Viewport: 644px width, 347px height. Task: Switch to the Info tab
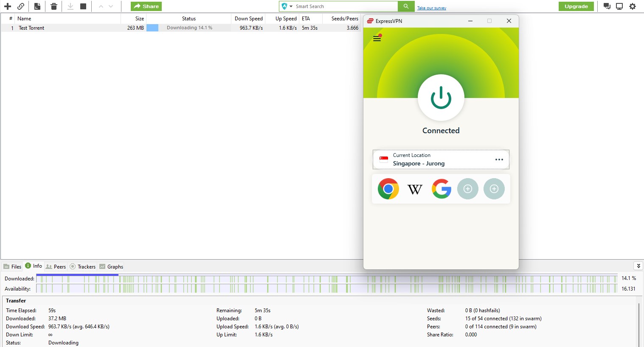tap(34, 266)
